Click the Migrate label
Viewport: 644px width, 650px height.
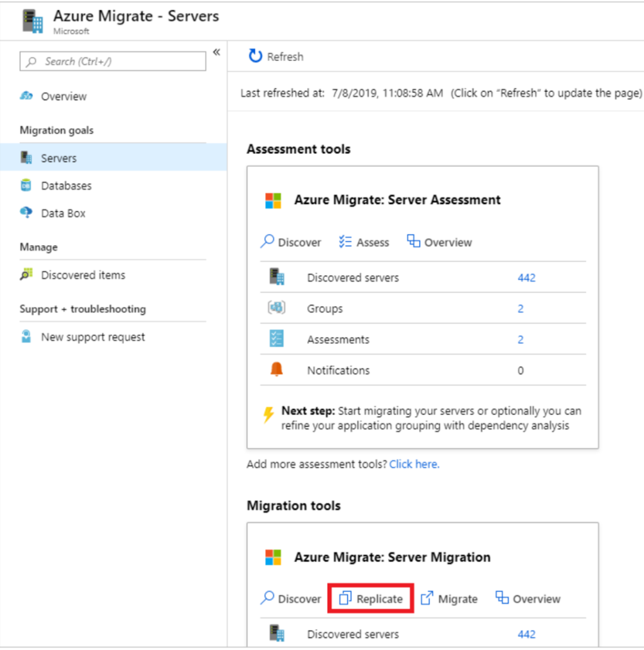pyautogui.click(x=457, y=599)
